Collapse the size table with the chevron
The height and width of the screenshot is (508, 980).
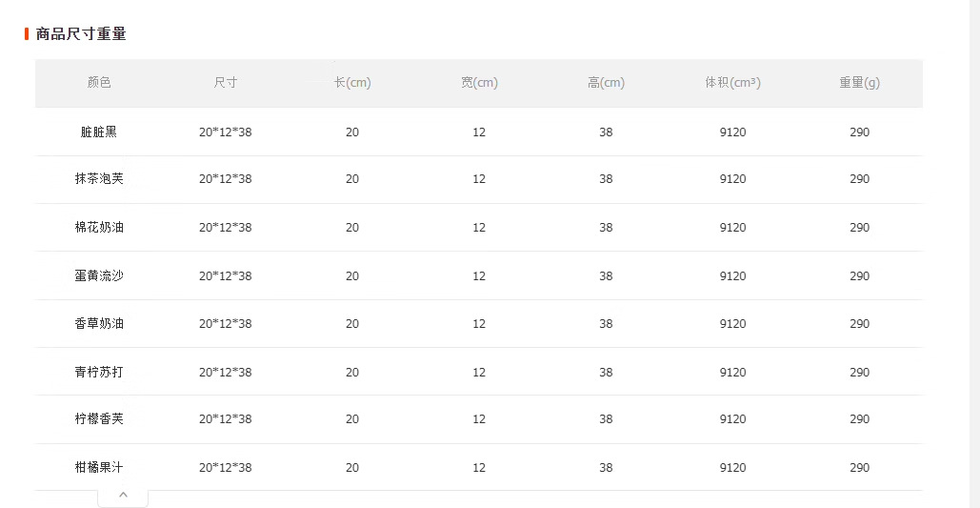(123, 496)
